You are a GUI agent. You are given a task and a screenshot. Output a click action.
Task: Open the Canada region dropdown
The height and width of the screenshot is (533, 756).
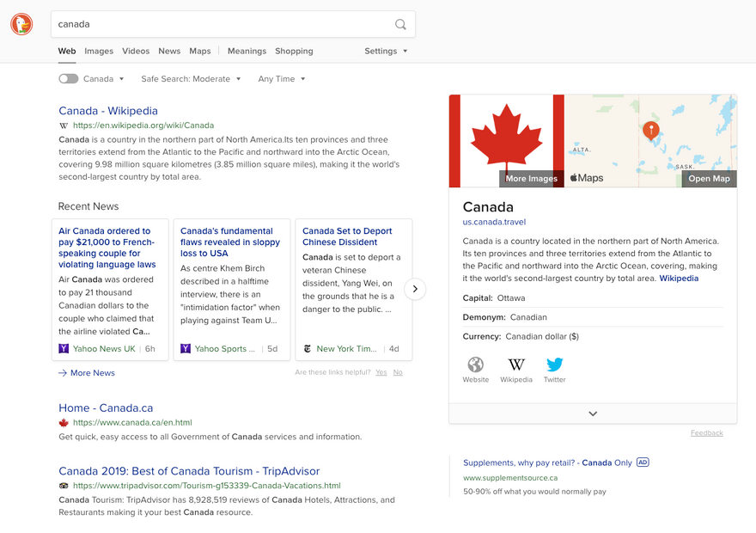tap(104, 78)
